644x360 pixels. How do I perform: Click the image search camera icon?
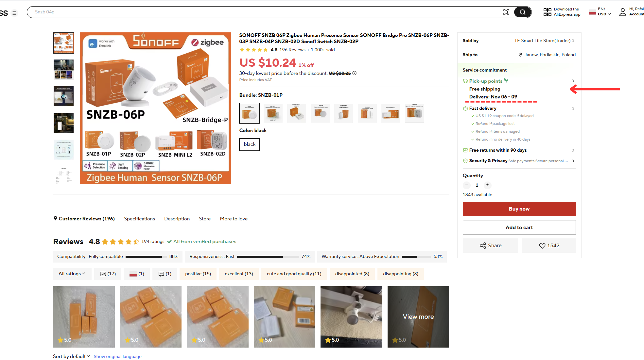click(x=506, y=12)
